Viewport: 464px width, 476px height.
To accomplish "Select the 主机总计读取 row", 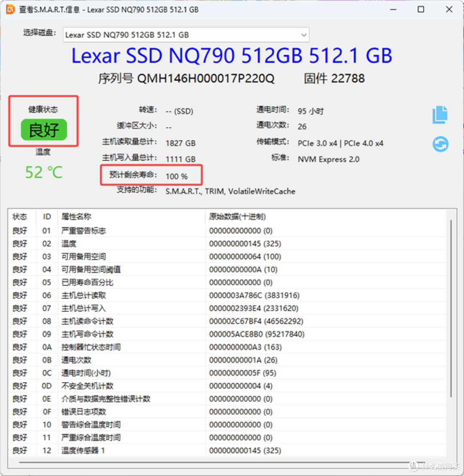I will click(227, 295).
